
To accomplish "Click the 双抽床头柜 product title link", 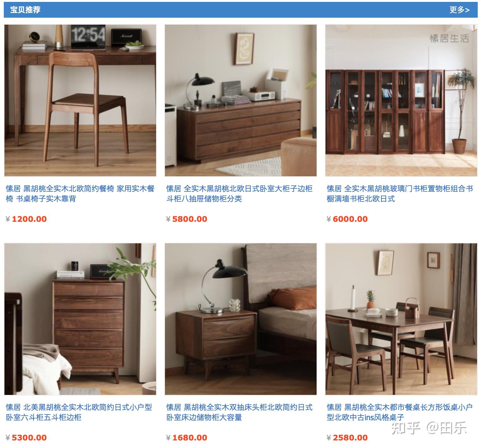I will [239, 412].
